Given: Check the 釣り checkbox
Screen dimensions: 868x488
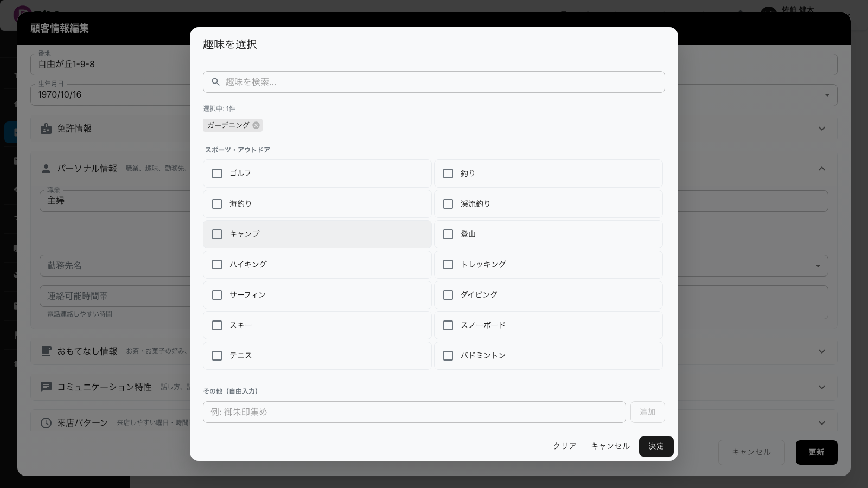Looking at the screenshot, I should point(448,174).
